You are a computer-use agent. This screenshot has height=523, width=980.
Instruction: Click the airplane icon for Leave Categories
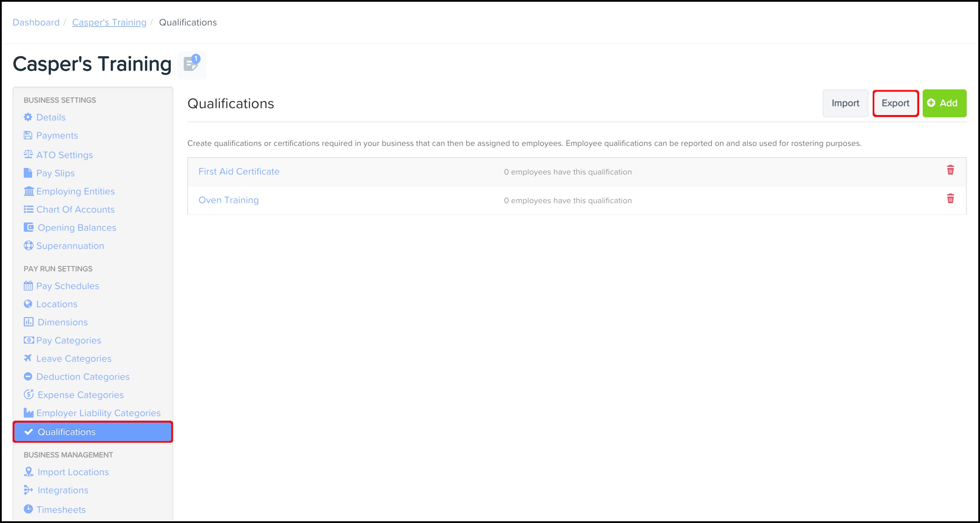(x=28, y=358)
